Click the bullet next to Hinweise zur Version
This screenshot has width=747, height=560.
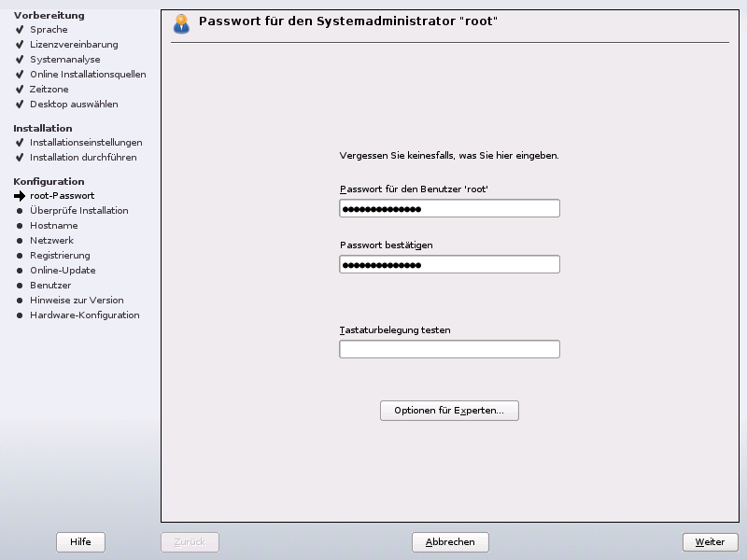point(20,301)
